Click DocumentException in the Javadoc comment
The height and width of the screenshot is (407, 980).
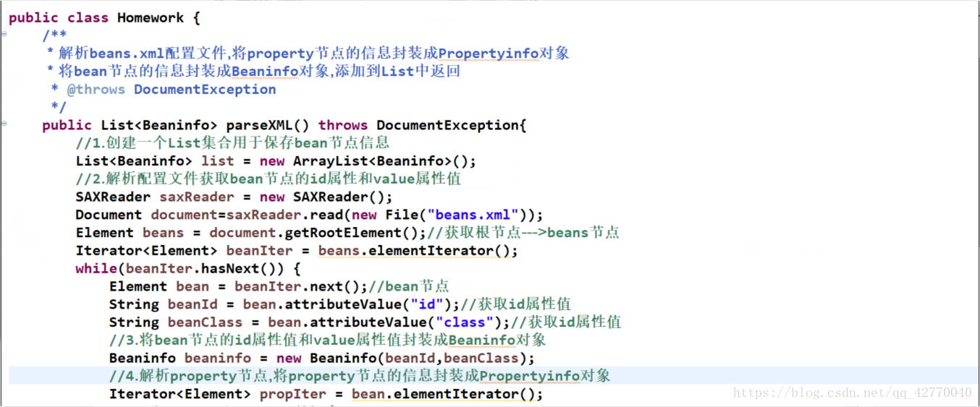click(x=205, y=89)
